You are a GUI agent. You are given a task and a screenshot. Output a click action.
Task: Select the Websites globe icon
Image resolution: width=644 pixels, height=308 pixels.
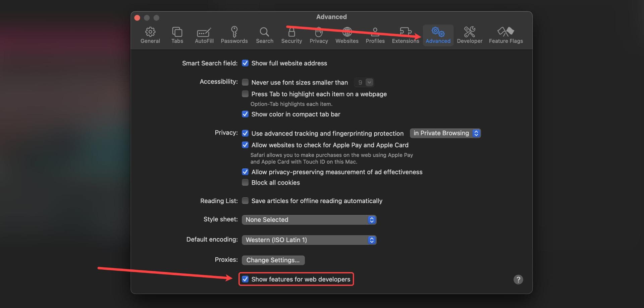[x=347, y=32]
